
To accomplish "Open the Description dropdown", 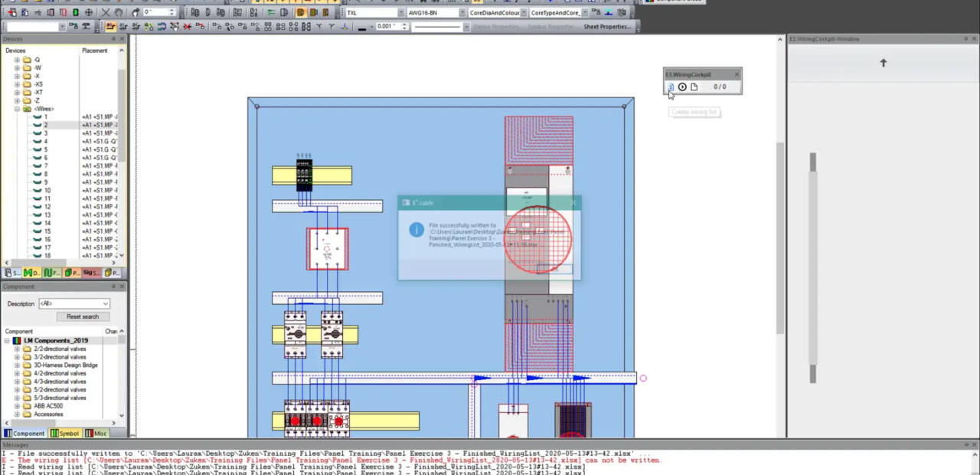I will pyautogui.click(x=106, y=304).
